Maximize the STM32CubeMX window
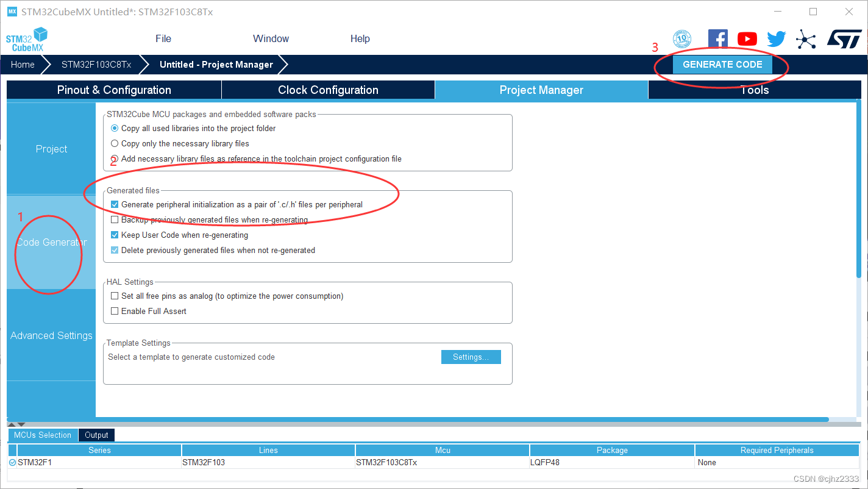The width and height of the screenshot is (868, 489). [x=813, y=12]
